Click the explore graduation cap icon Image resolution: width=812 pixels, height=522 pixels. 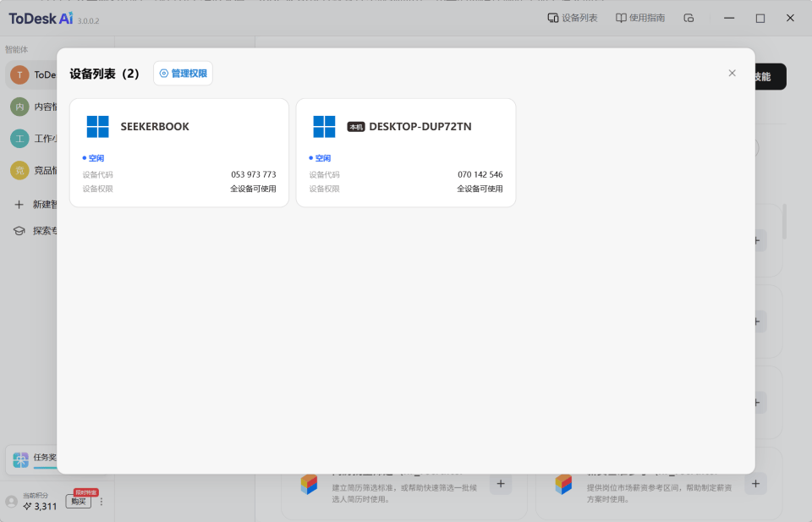click(x=19, y=231)
